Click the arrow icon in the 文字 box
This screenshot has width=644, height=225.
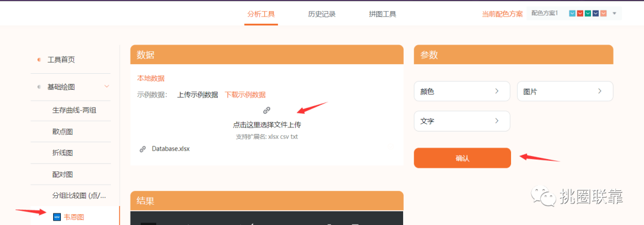497,121
